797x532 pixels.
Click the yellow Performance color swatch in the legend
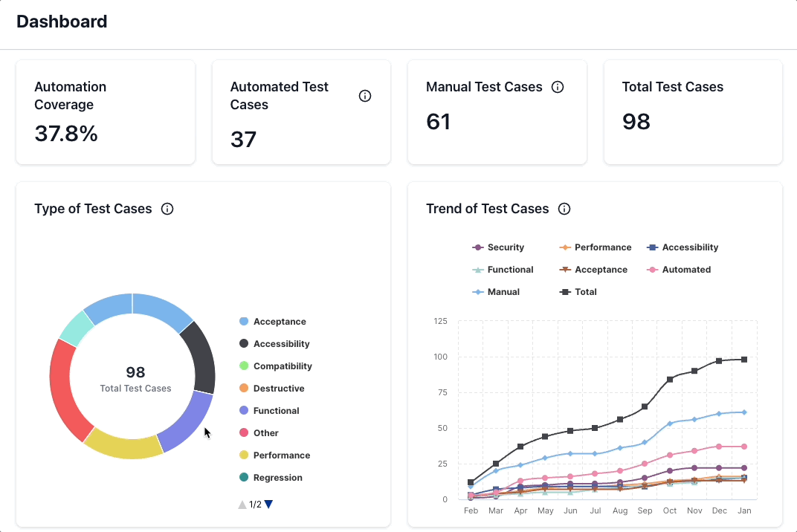point(243,455)
